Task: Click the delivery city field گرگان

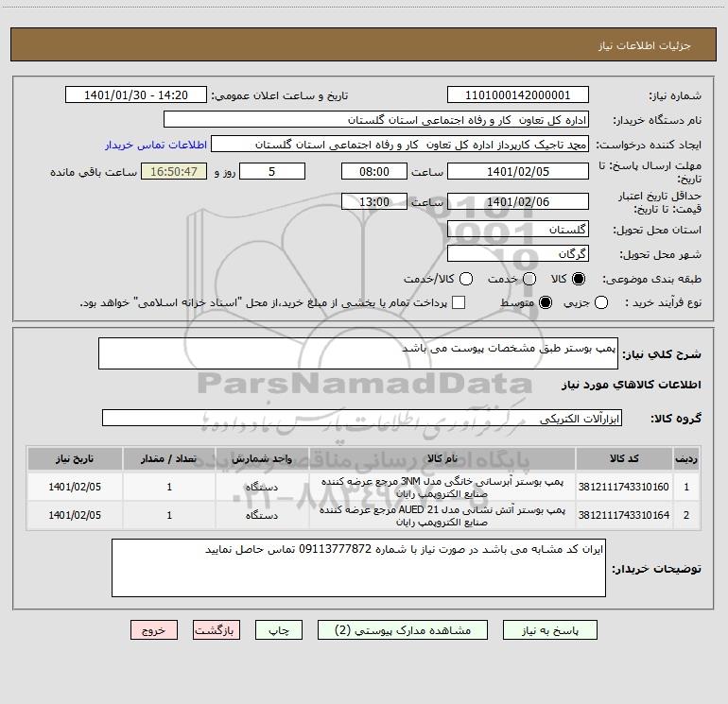Action: 518,253
